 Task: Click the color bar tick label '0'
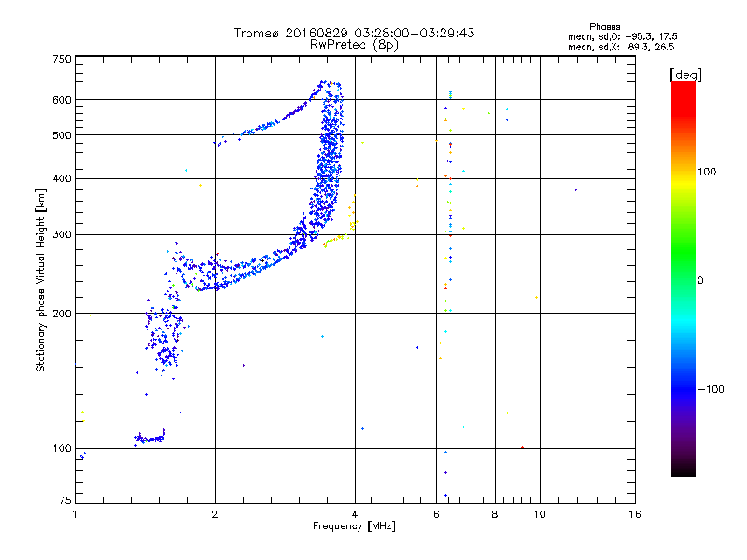point(699,281)
